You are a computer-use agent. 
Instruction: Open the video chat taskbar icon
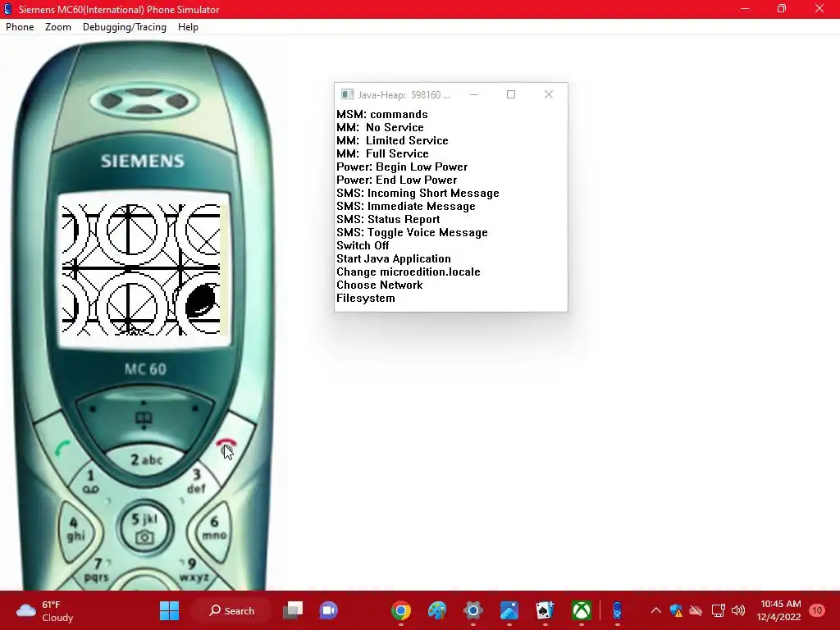(x=328, y=610)
